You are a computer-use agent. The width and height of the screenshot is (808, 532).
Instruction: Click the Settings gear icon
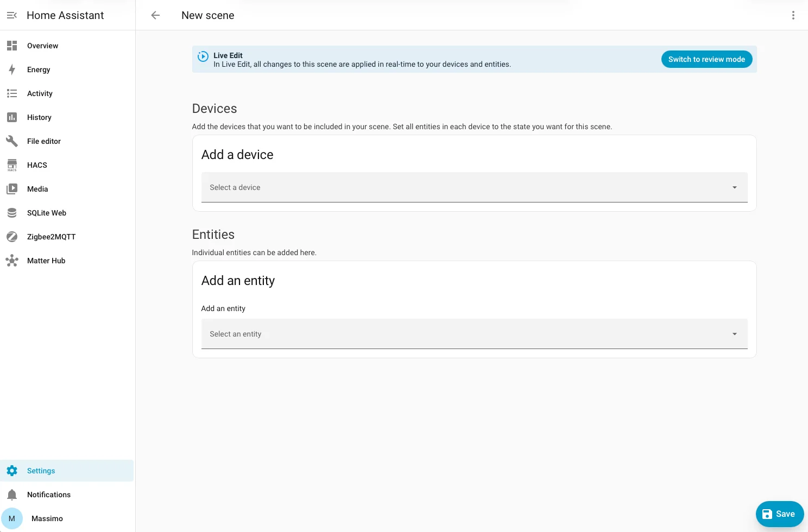[x=12, y=471]
